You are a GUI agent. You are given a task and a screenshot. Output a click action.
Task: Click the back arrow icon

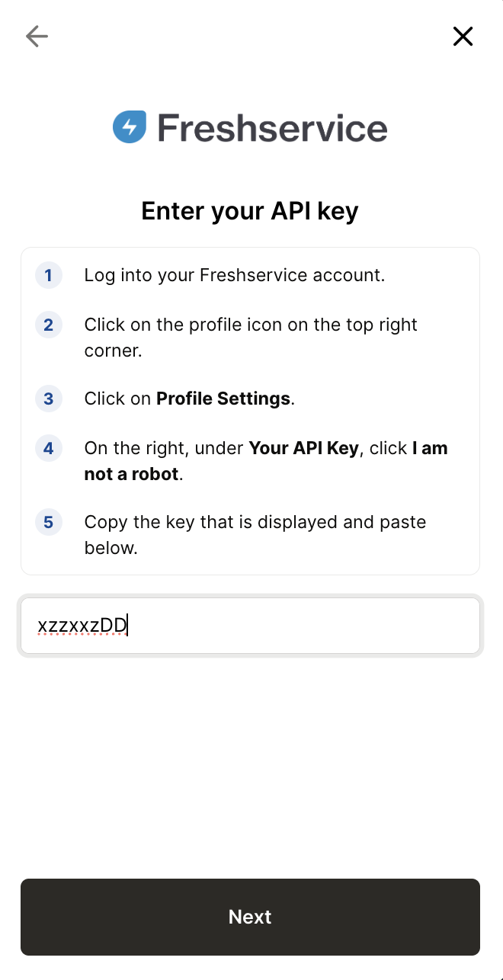click(37, 36)
